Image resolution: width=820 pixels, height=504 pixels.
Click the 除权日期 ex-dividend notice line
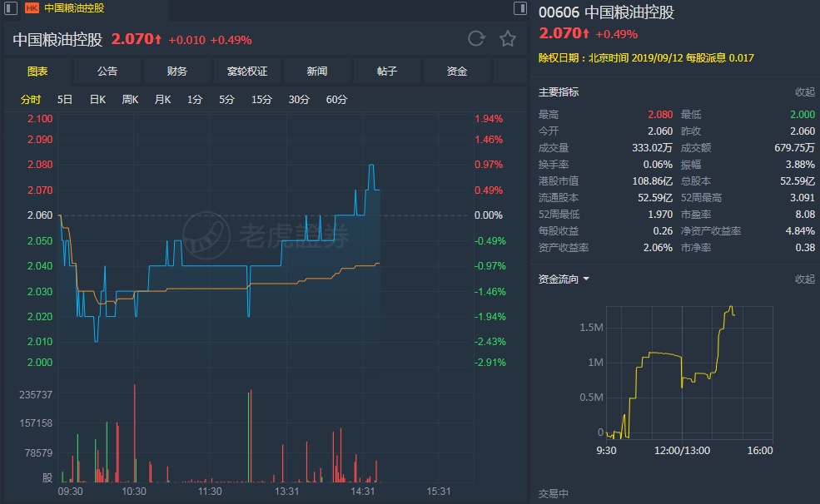(x=646, y=58)
